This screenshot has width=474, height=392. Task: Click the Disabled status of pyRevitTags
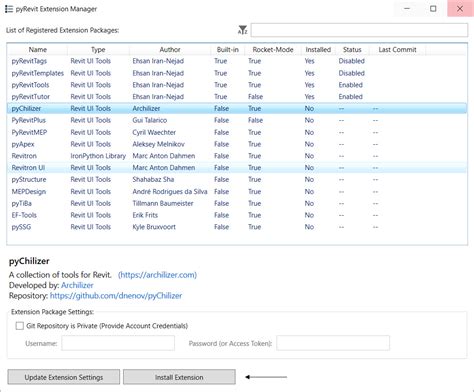coord(352,61)
